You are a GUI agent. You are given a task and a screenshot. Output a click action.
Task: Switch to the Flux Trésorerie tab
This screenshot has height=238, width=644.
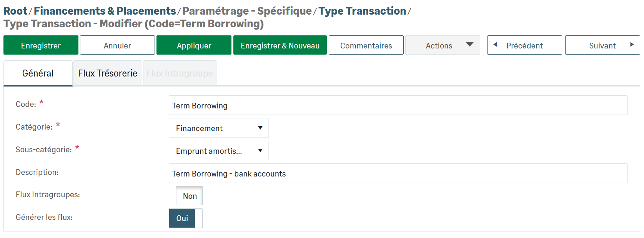[x=108, y=73]
